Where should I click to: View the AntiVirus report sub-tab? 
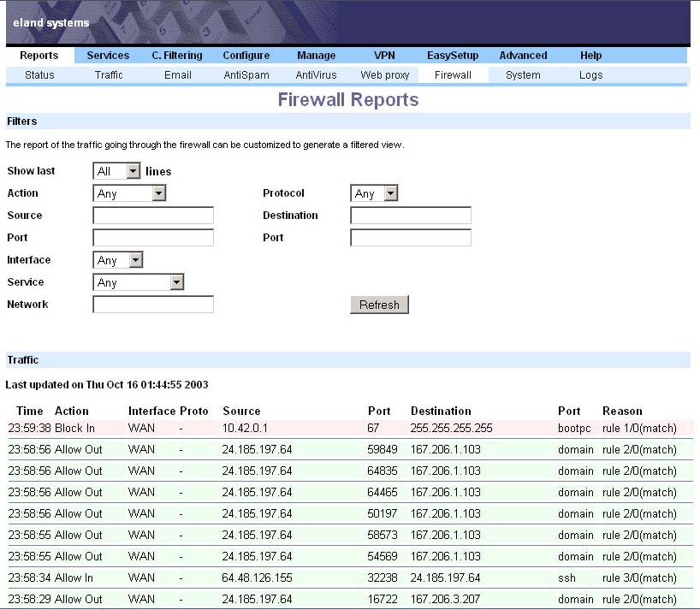pos(316,75)
